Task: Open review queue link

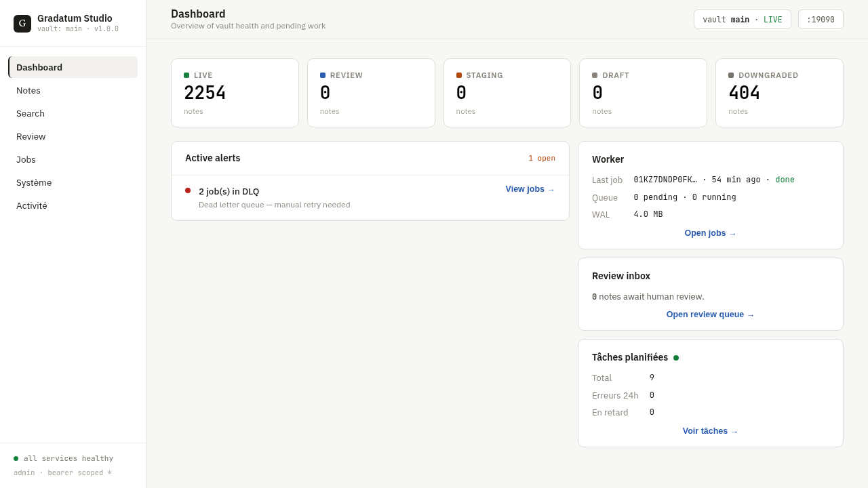Action: (711, 314)
